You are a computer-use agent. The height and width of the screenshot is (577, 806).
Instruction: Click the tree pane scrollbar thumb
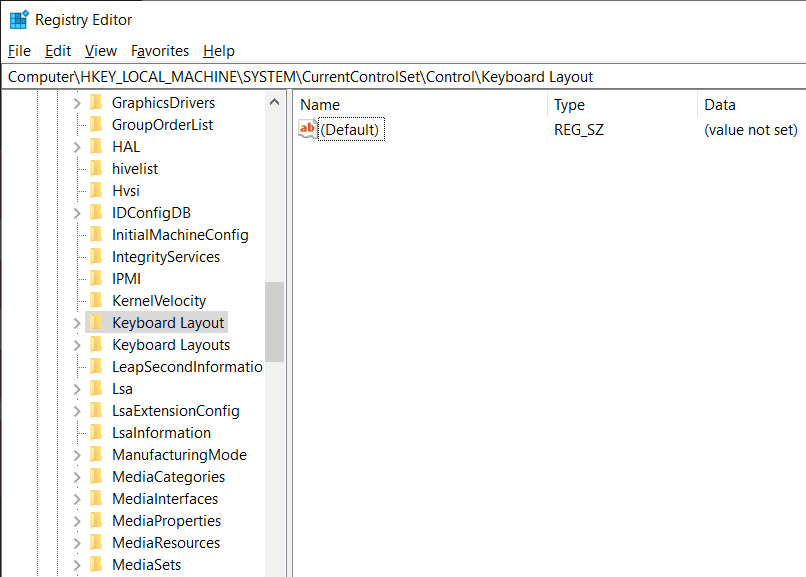274,322
